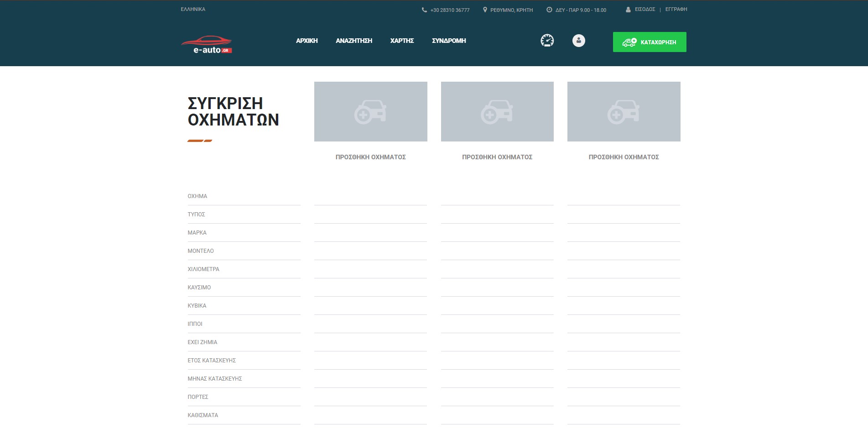Click first ΠΡΟΣΘΗΚΗ ΟΧΗΜΑΤΟΣ link
This screenshot has height=429, width=868.
click(x=370, y=157)
